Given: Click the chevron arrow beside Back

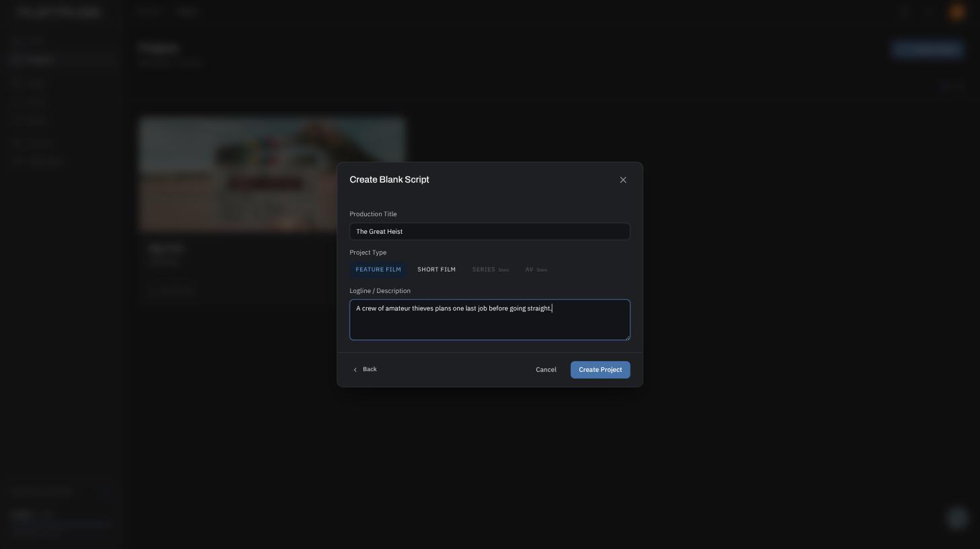Looking at the screenshot, I should [355, 370].
